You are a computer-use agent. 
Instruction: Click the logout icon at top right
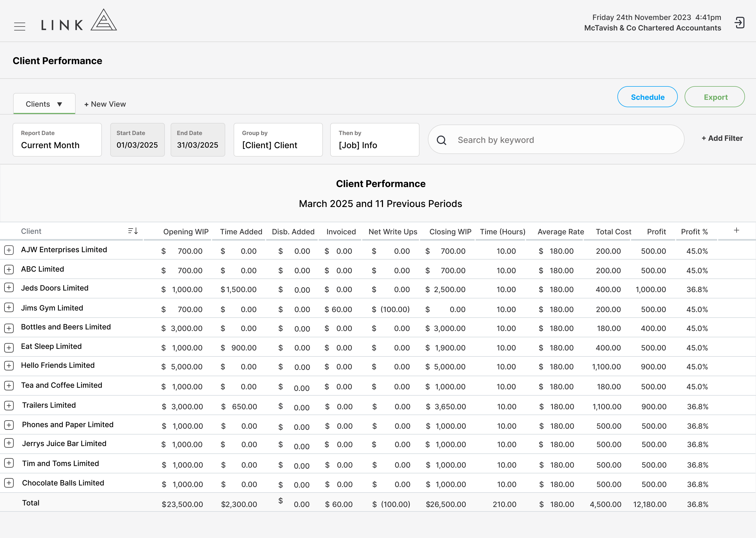point(739,23)
